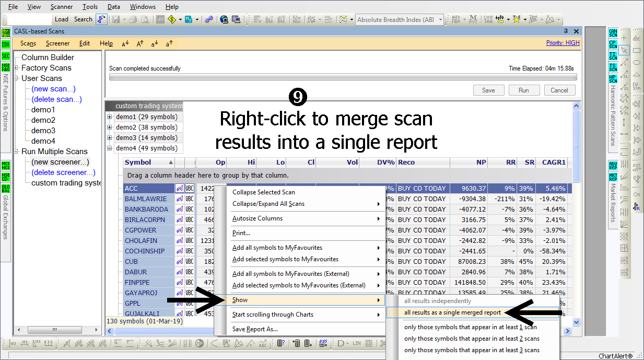The width and height of the screenshot is (644, 360).
Task: Select the crosshair plus drawing tool
Action: point(624,38)
